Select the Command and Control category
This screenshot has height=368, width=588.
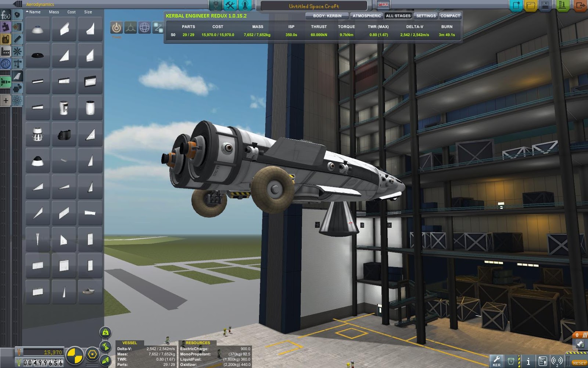(x=17, y=51)
